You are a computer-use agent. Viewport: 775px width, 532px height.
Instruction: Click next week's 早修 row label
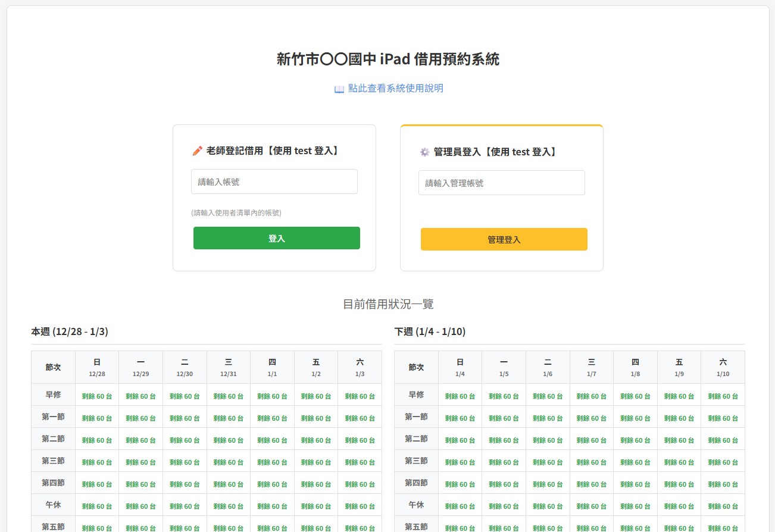pos(417,395)
